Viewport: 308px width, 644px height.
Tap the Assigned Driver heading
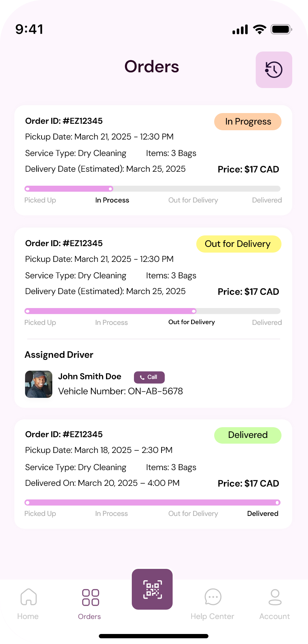59,355
